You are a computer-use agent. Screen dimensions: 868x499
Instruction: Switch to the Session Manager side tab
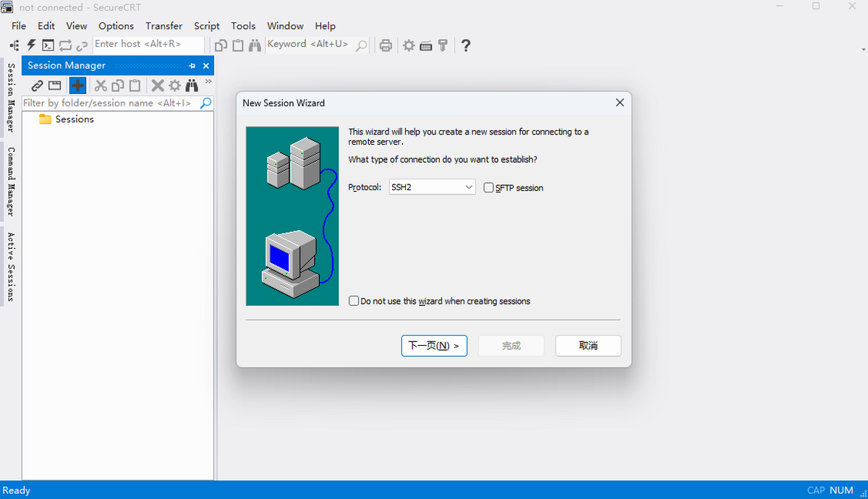click(10, 98)
